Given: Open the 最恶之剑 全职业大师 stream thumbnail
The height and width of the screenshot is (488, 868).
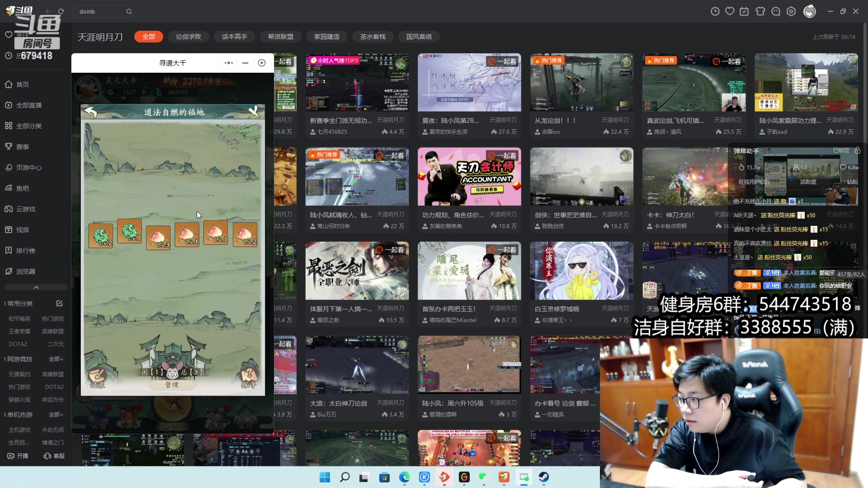Looking at the screenshot, I should [357, 271].
